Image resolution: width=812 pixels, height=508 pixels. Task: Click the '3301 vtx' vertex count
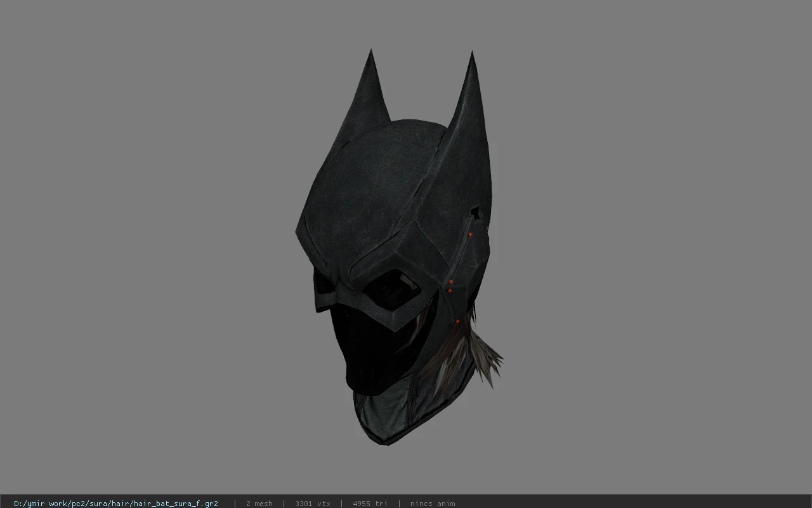313,504
